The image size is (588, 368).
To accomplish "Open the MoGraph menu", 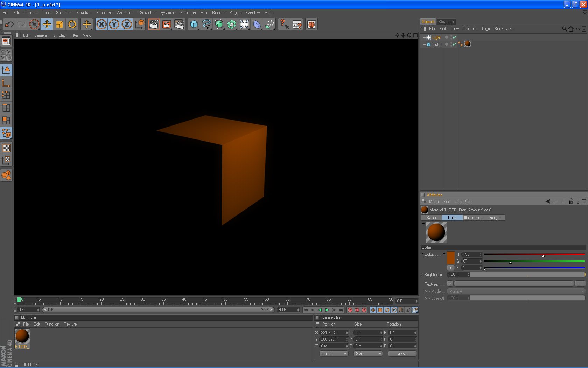I will [x=188, y=13].
